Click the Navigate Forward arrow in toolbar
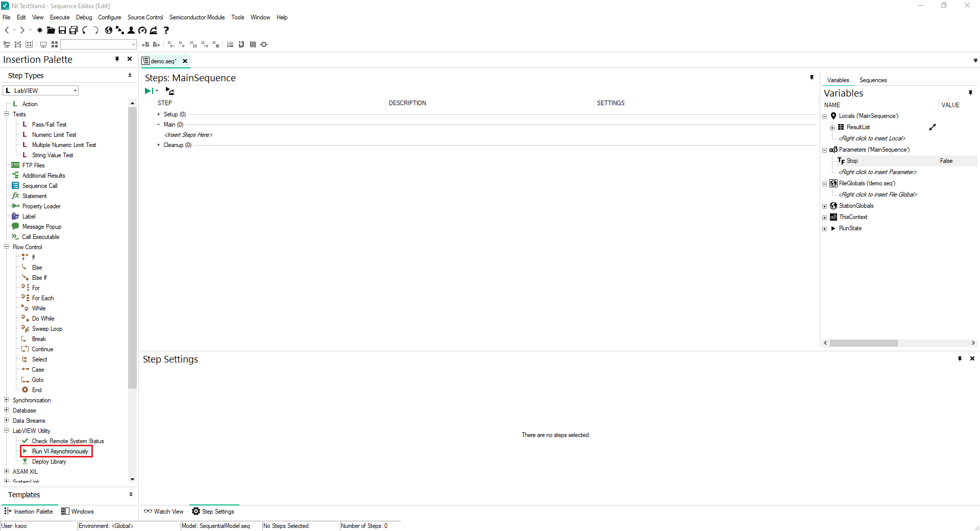The height and width of the screenshot is (531, 980). point(22,31)
